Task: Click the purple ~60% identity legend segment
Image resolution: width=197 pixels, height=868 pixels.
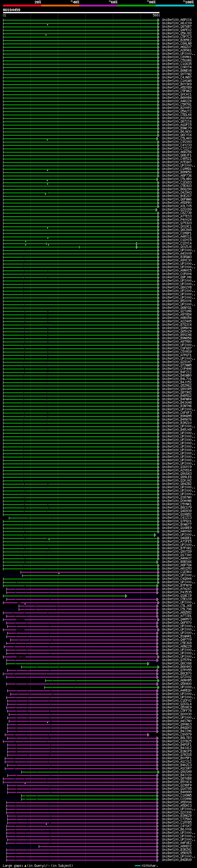Action: coord(99,6)
